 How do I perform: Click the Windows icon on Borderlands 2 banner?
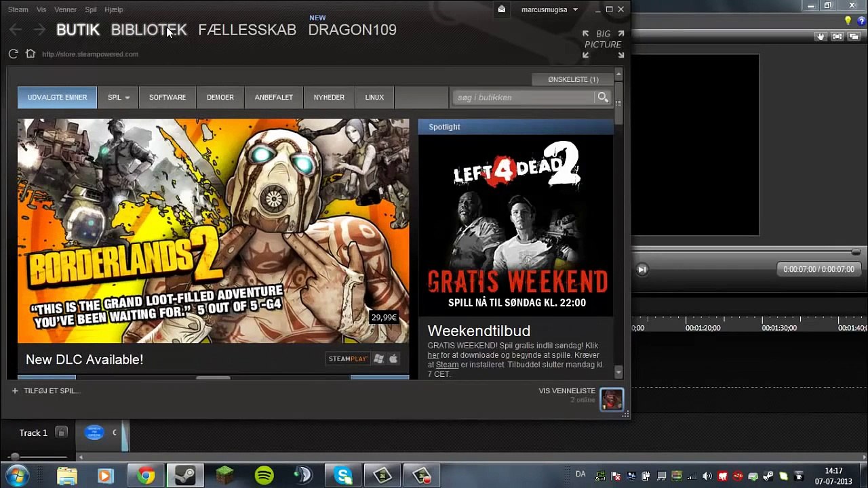379,359
